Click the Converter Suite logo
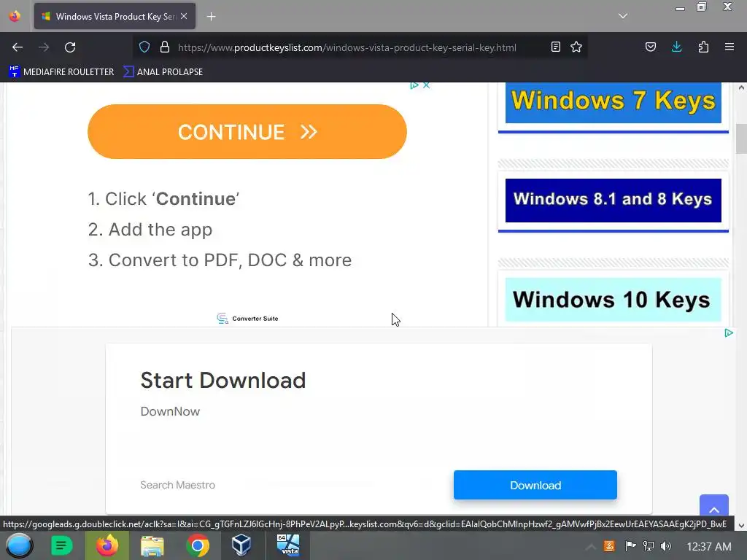 247,318
